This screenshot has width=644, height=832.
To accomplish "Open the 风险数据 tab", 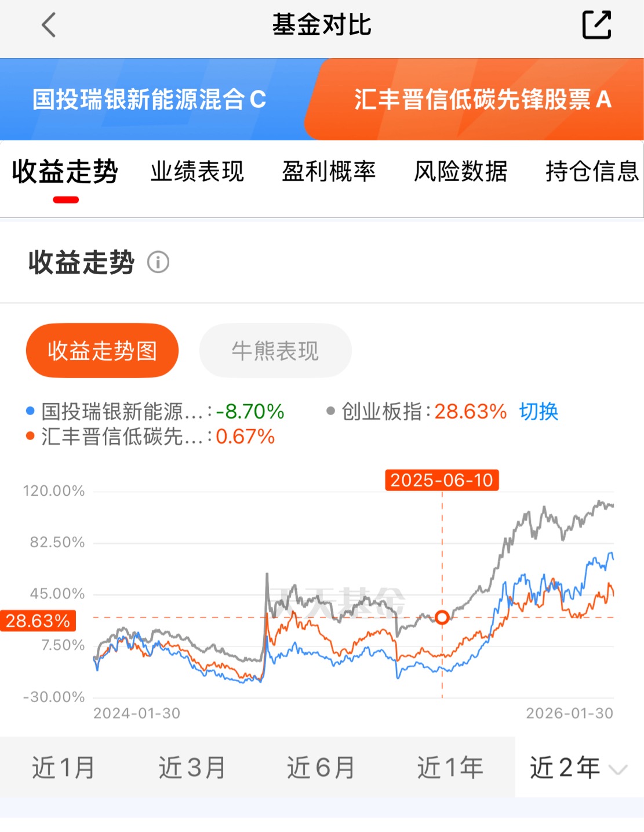I will [x=460, y=172].
